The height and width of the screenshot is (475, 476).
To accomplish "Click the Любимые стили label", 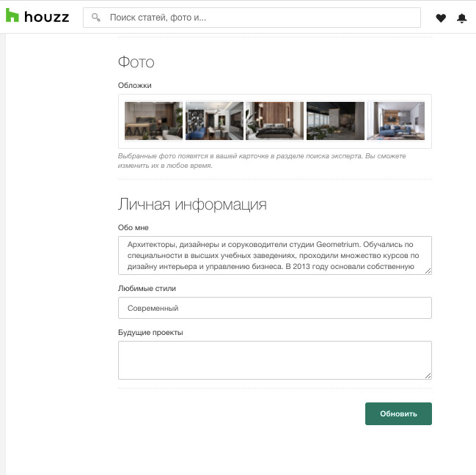I will pyautogui.click(x=147, y=288).
